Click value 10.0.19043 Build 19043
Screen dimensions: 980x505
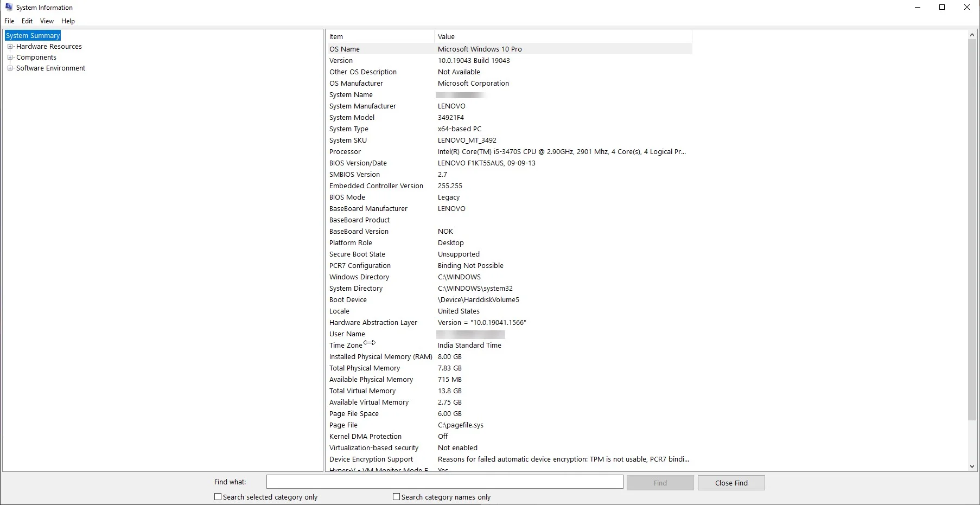pos(474,61)
